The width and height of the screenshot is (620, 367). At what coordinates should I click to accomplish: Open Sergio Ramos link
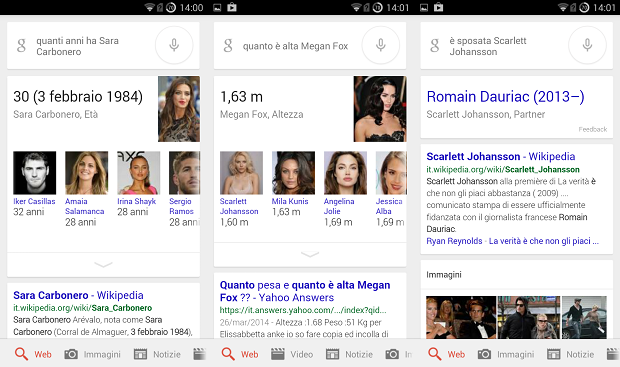tap(181, 206)
